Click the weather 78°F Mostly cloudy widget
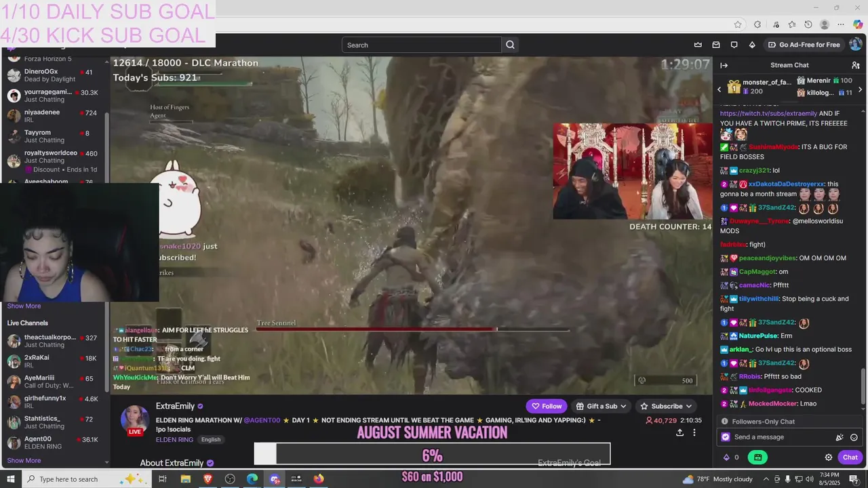The image size is (868, 488). coord(717,479)
